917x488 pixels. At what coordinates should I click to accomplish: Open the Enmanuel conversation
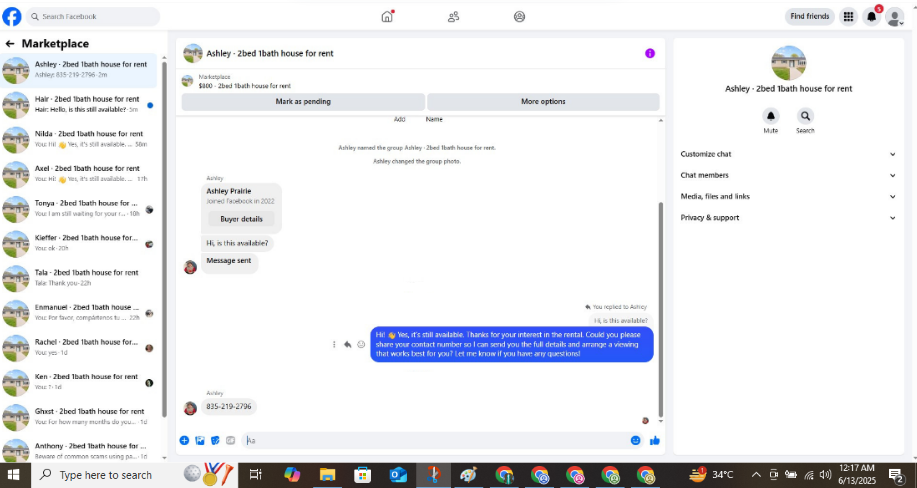[x=79, y=313]
